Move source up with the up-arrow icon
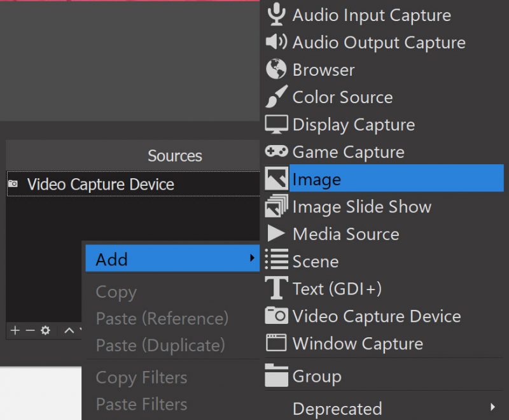 pyautogui.click(x=69, y=331)
